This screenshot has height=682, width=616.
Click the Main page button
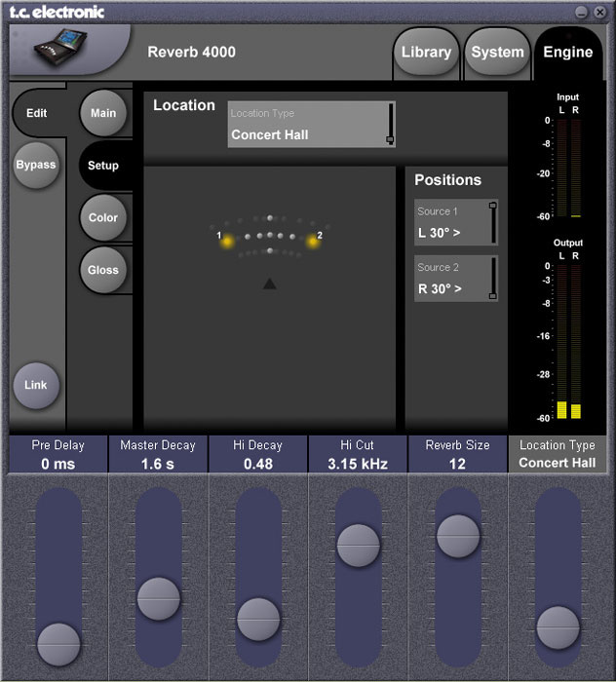[103, 113]
